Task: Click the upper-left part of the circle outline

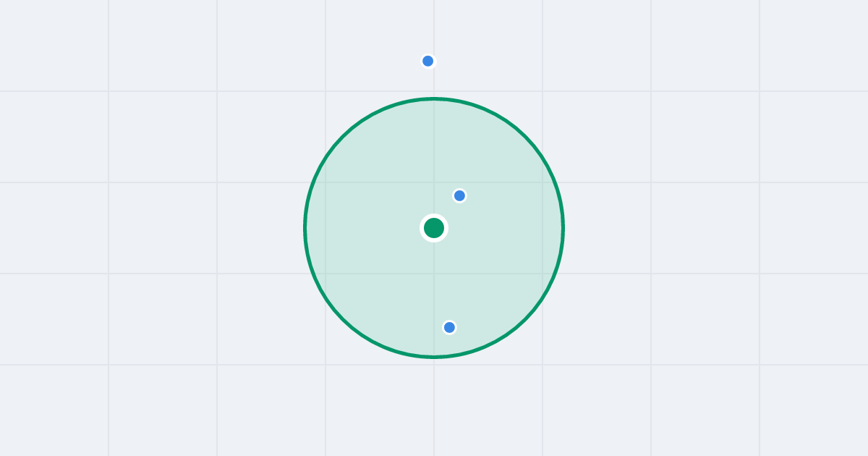Action: [343, 137]
